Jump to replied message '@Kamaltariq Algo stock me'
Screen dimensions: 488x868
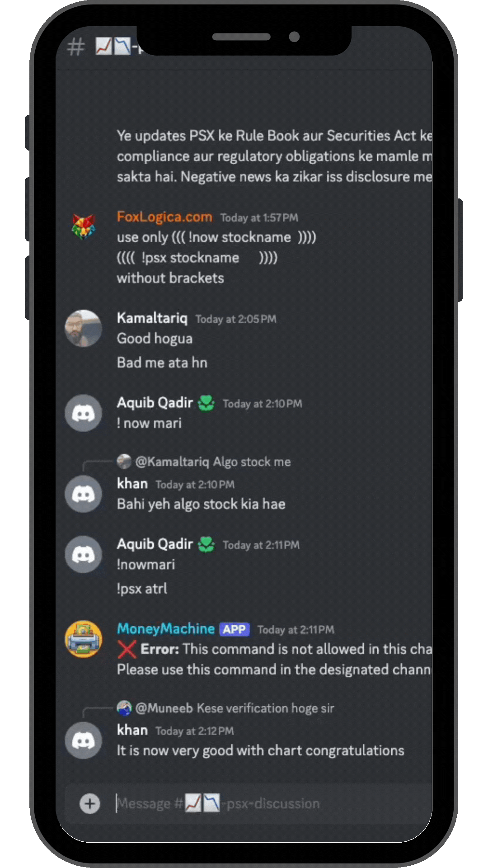point(213,462)
